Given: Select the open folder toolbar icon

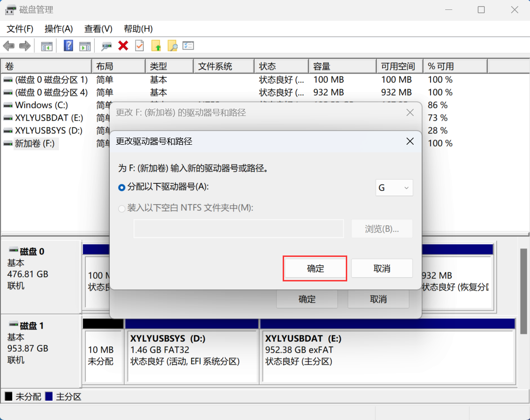Looking at the screenshot, I should coord(156,46).
